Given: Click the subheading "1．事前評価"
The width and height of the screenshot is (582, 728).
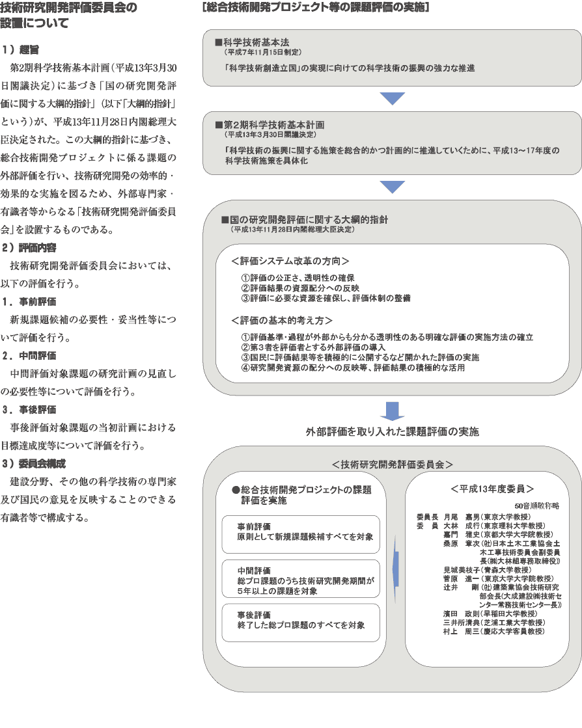Looking at the screenshot, I should point(29,302).
